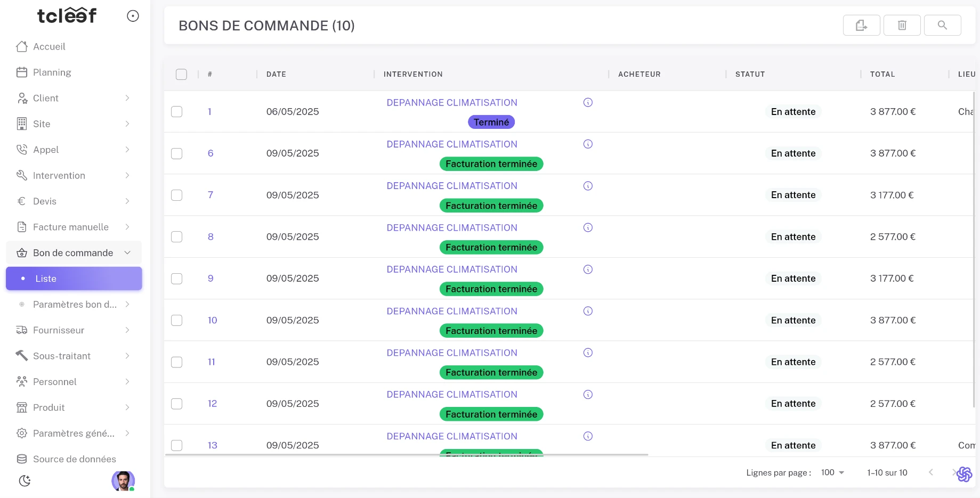Open the lines per page dropdown

tap(832, 472)
